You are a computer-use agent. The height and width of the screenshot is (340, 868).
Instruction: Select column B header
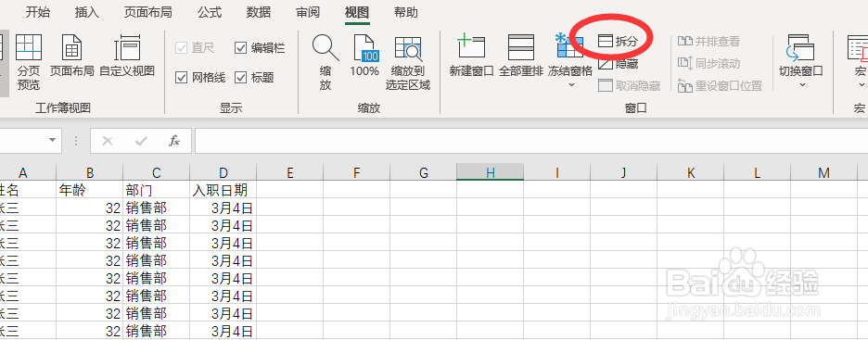coord(90,173)
